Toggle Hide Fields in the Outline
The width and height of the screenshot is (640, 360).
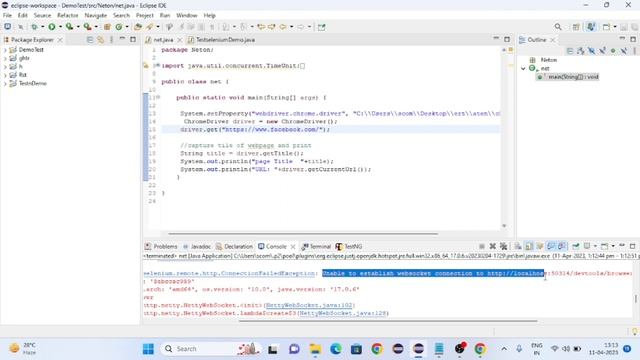pyautogui.click(x=591, y=51)
